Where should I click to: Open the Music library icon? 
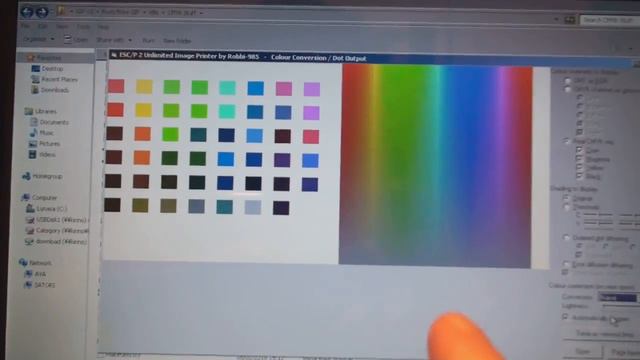33,133
